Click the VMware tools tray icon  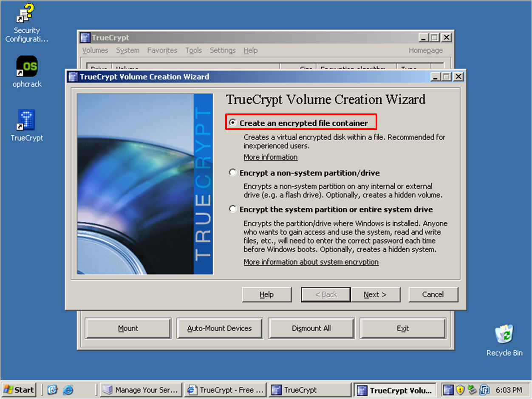pos(484,390)
